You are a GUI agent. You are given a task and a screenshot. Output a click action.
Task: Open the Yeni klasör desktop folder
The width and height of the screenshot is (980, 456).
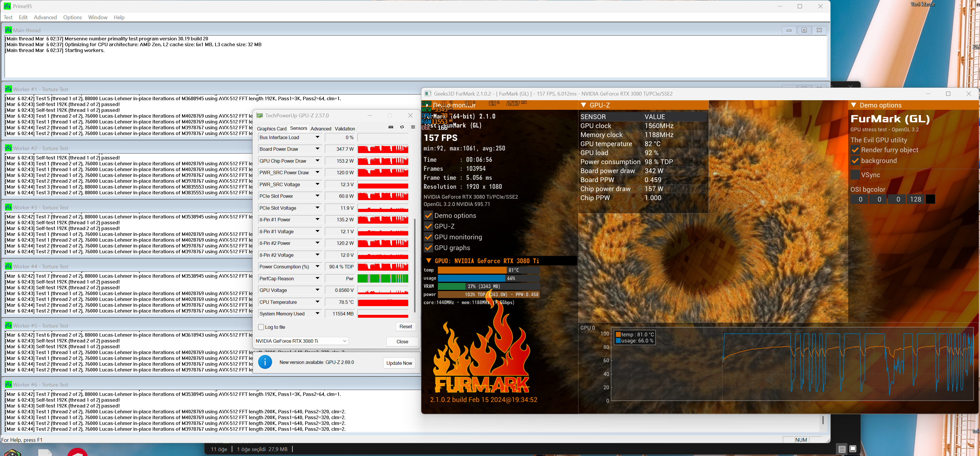tap(923, 4)
